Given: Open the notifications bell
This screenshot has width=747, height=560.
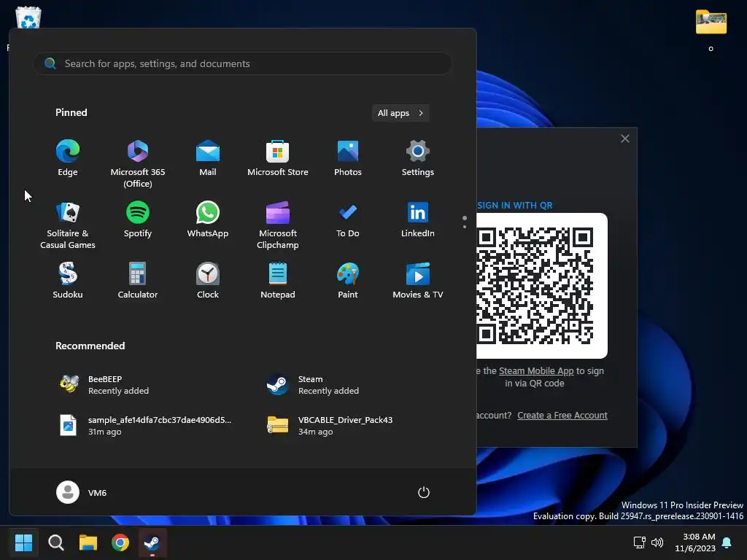Looking at the screenshot, I should click(x=727, y=542).
